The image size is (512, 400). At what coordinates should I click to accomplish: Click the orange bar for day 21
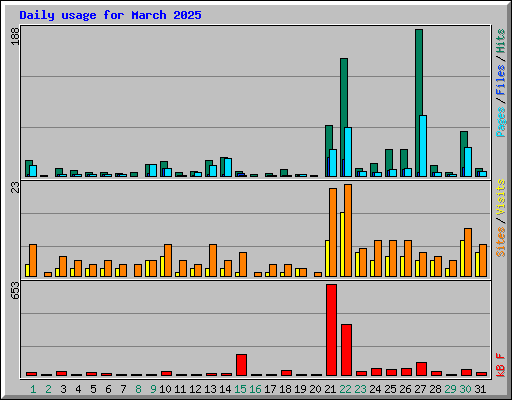click(333, 232)
